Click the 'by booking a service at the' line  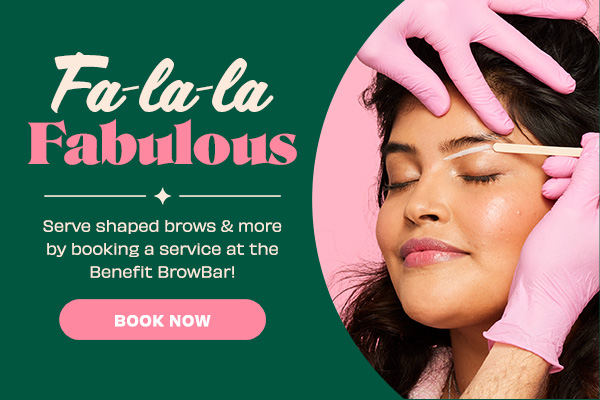point(162,249)
